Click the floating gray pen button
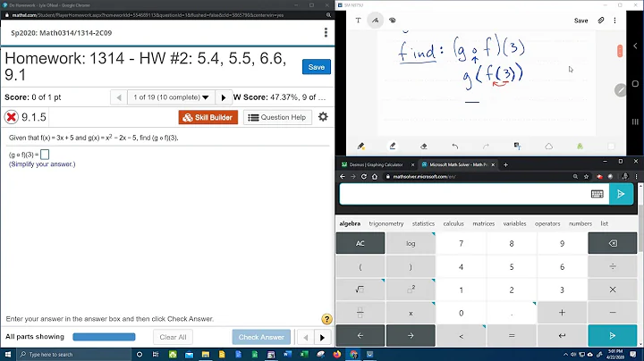 click(x=620, y=90)
